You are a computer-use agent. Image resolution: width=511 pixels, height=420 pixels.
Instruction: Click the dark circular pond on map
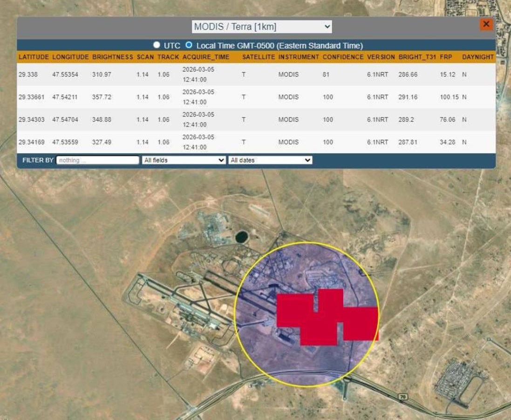pos(241,237)
